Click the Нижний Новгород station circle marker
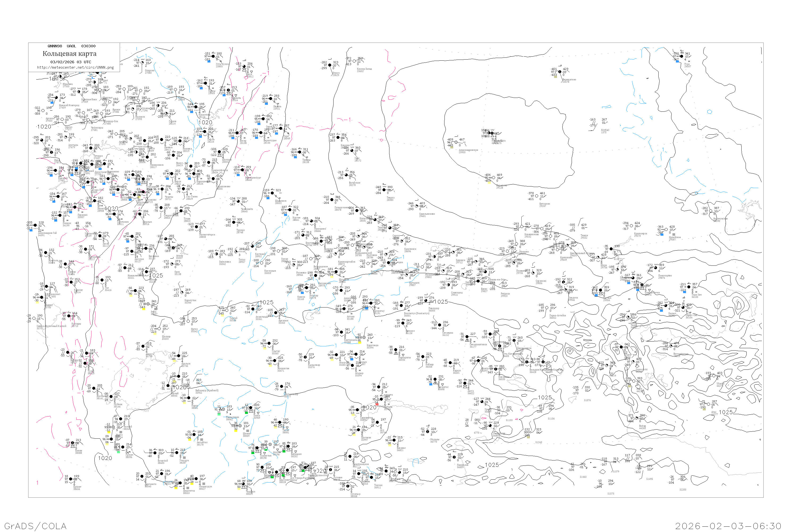Image resolution: width=798 pixels, height=532 pixels. coord(57,97)
